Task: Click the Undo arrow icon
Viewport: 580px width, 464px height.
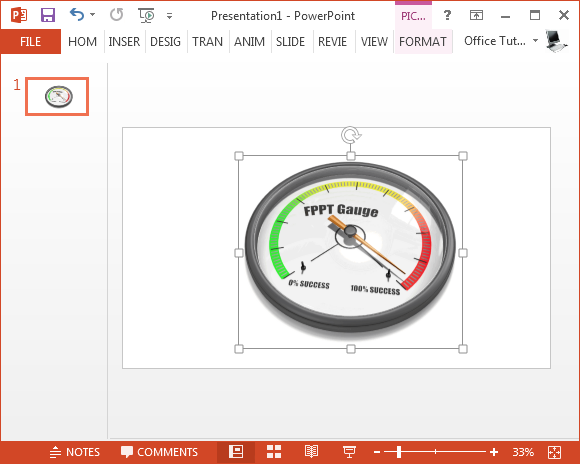Action: (x=77, y=14)
